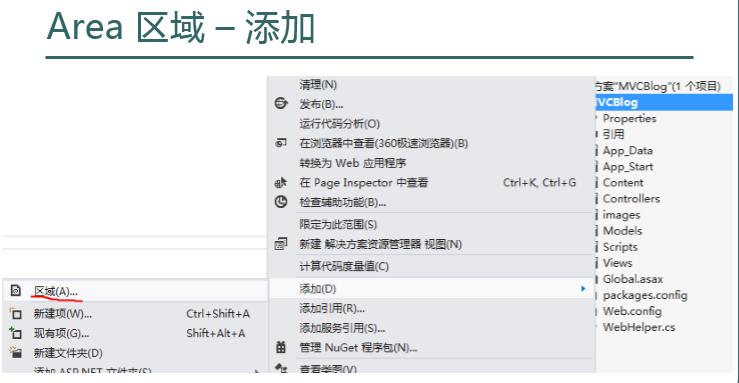The width and height of the screenshot is (739, 383).
Task: Click the browser view icon beside 在浏览器中查看
Action: coord(281,143)
